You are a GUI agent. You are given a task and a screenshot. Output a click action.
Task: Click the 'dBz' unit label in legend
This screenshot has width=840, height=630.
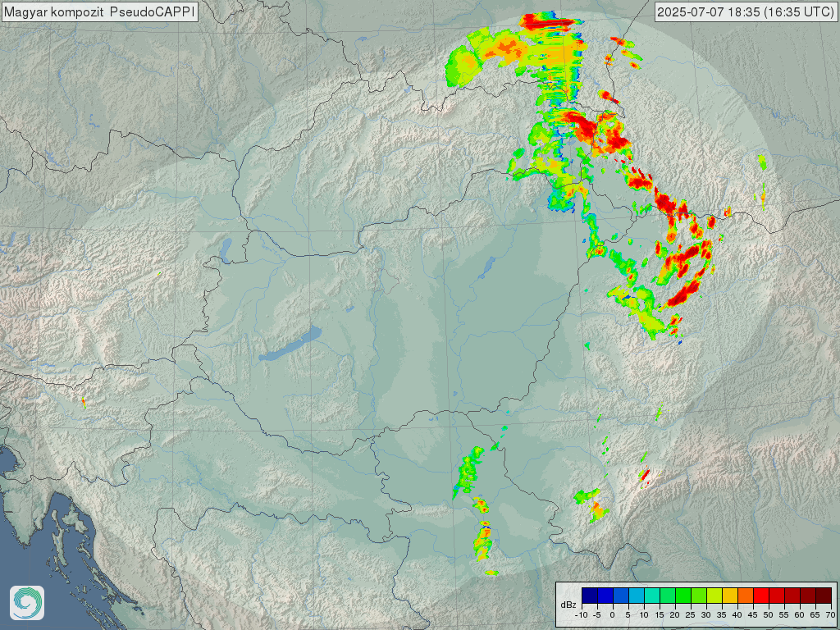tap(568, 605)
